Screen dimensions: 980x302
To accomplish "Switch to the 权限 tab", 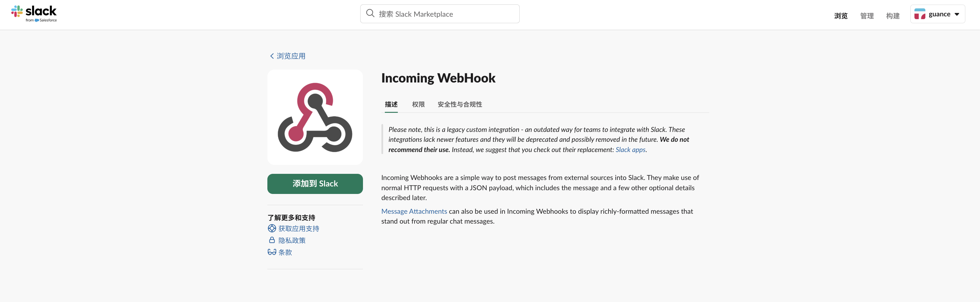I will pyautogui.click(x=418, y=104).
